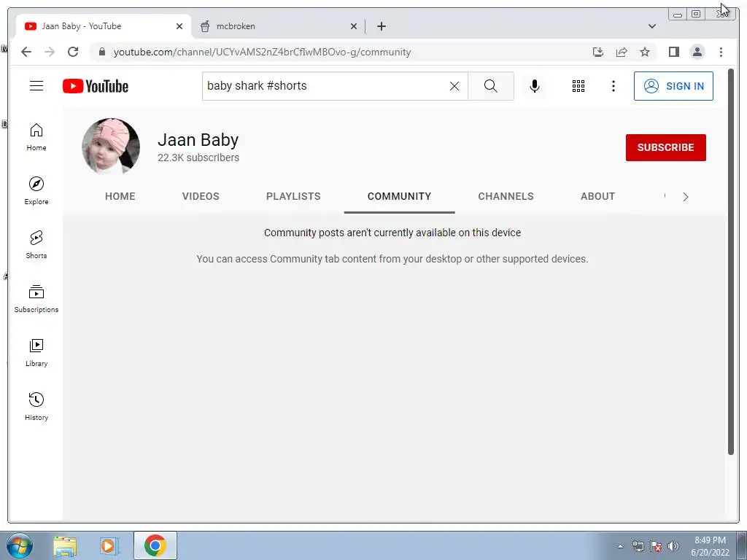Click the Chrome taskbar icon
The width and height of the screenshot is (747, 560).
pyautogui.click(x=155, y=545)
